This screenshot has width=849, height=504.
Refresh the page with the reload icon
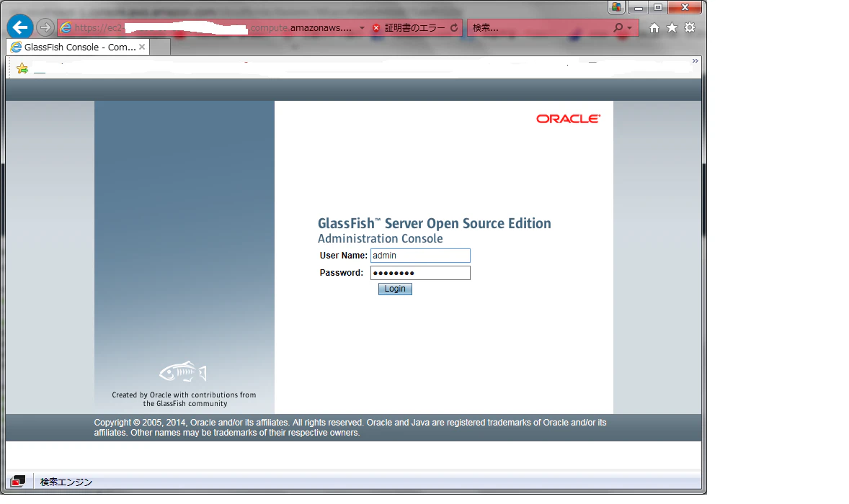click(454, 27)
